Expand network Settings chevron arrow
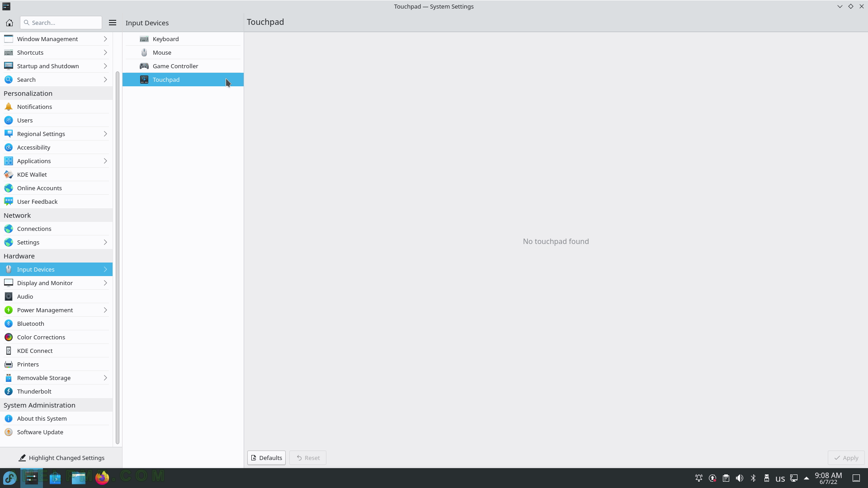Viewport: 868px width, 488px height. coord(105,242)
